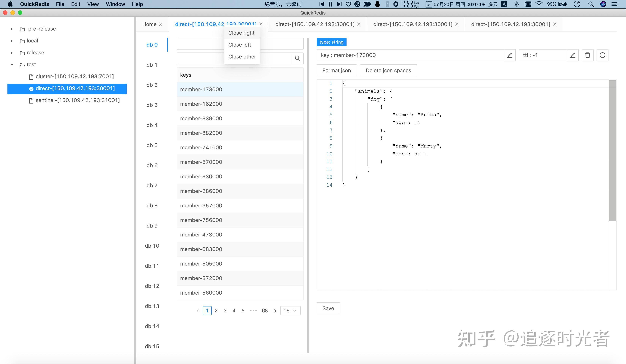Click the key name input field
This screenshot has height=364, width=626.
(410, 55)
